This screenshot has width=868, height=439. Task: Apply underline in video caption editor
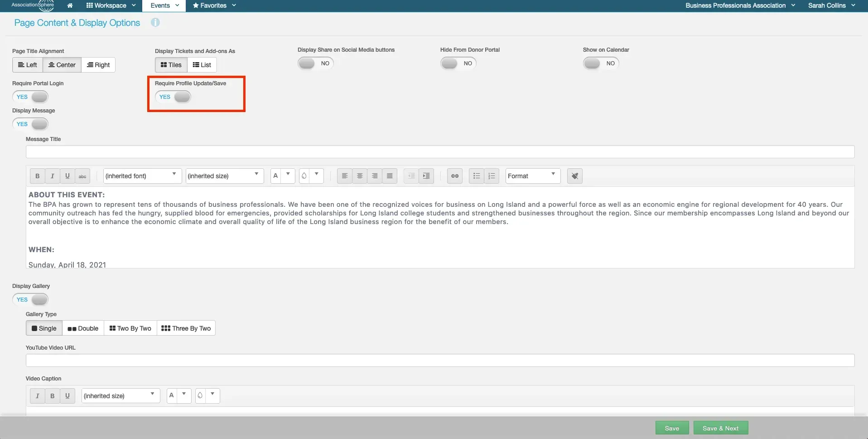tap(68, 396)
